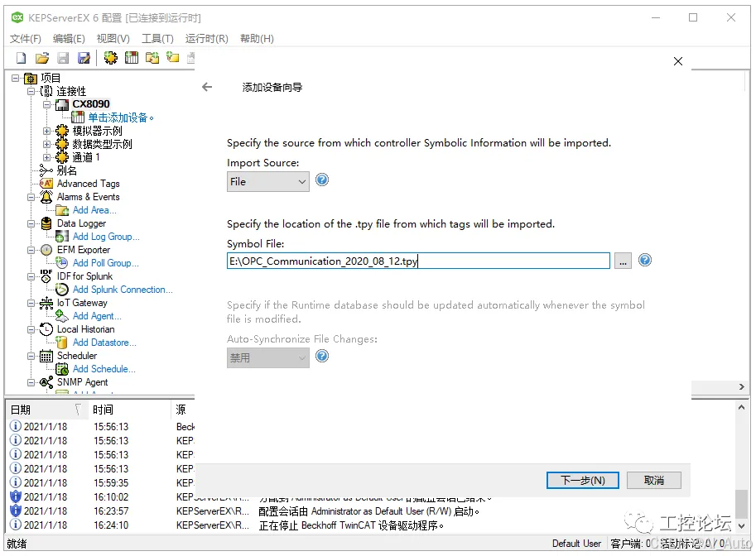Collapse the CX8090 channel node
This screenshot has height=556, width=756.
(x=46, y=104)
